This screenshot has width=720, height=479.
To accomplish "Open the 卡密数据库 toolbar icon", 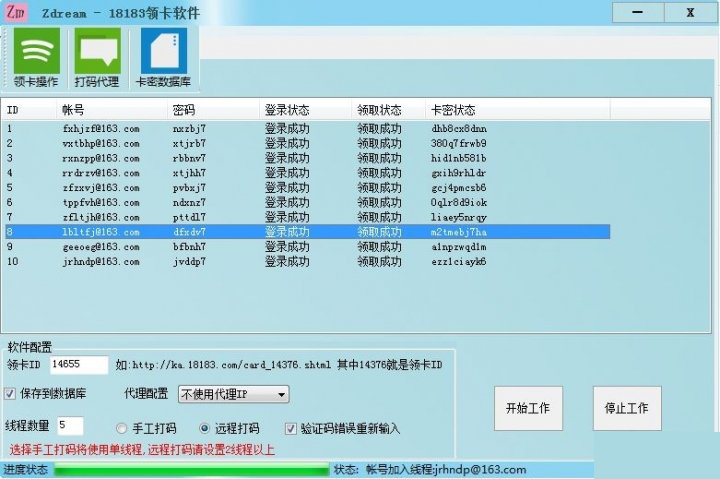I will tap(163, 57).
